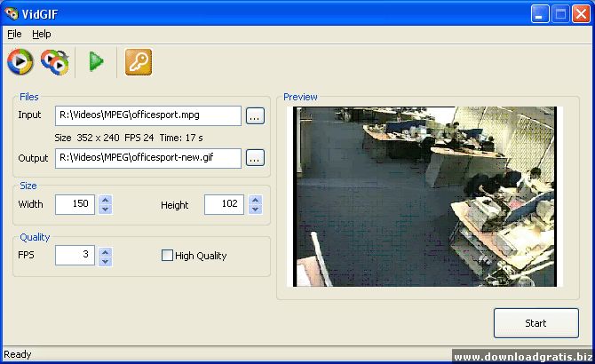Click the Width value field
The width and height of the screenshot is (595, 364).
(x=75, y=204)
